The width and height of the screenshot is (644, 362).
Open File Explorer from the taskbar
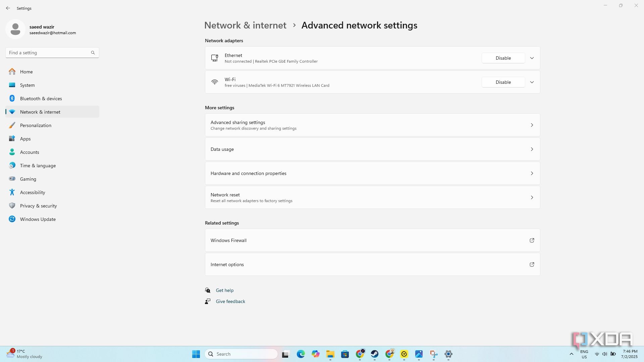coord(330,354)
